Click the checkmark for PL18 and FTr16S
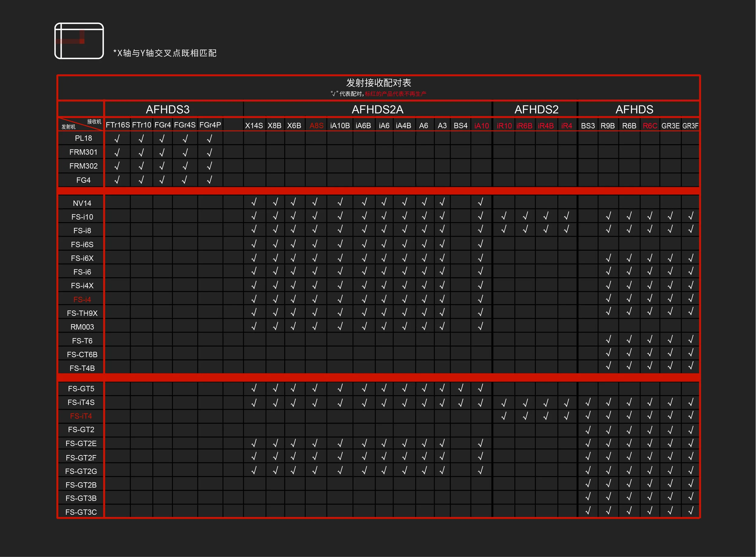Image resolution: width=756 pixels, height=557 pixels. click(x=117, y=138)
